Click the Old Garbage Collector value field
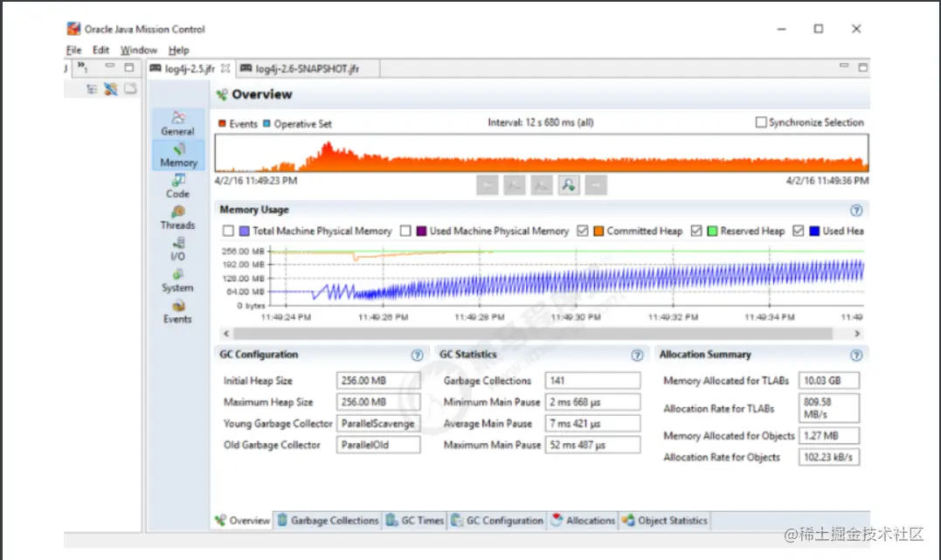 point(378,445)
